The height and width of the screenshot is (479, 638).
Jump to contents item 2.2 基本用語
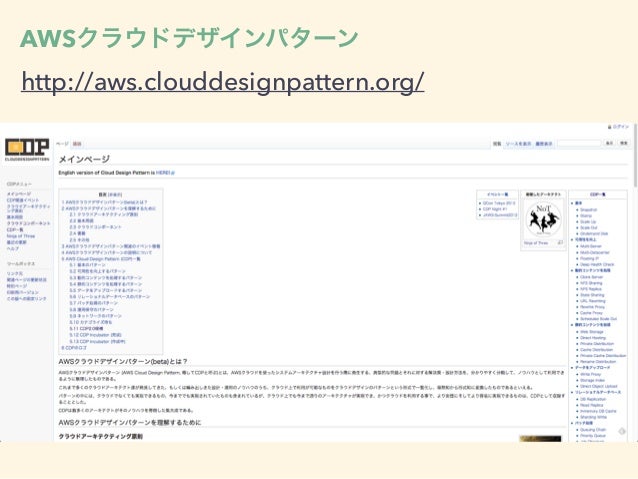[x=81, y=221]
